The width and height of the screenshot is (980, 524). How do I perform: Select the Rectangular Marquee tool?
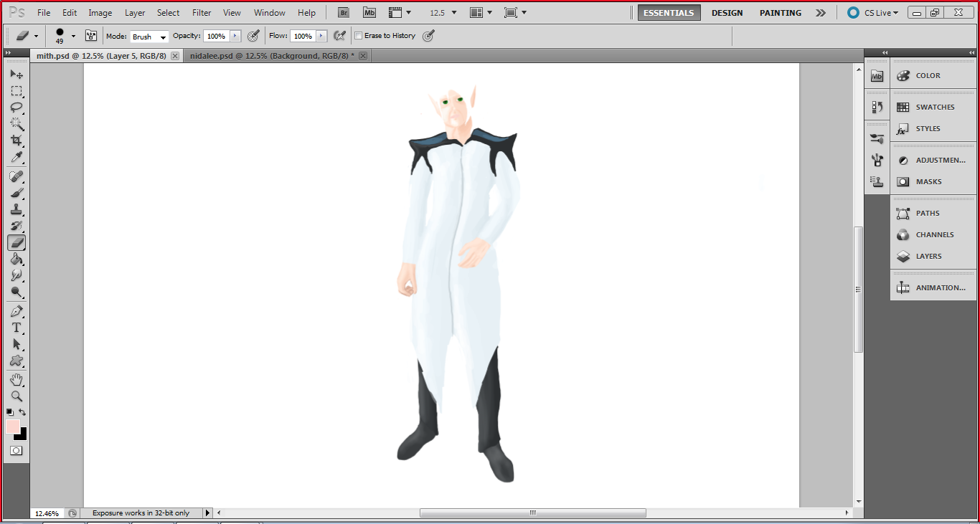(x=17, y=91)
